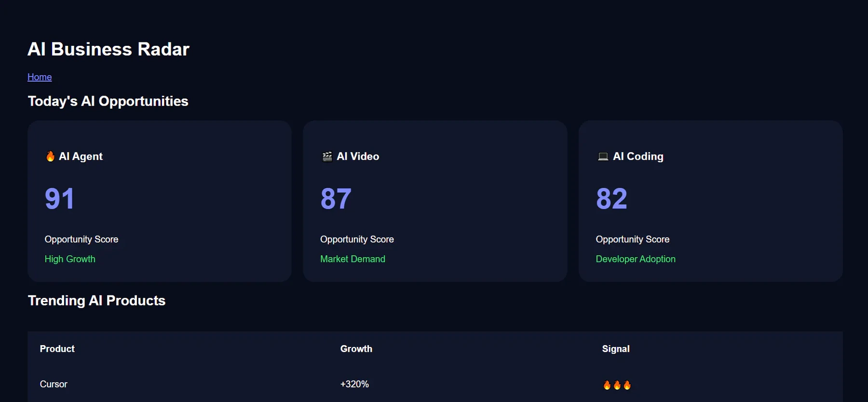The width and height of the screenshot is (868, 402).
Task: Click the 87 opportunity score
Action: pyautogui.click(x=336, y=198)
